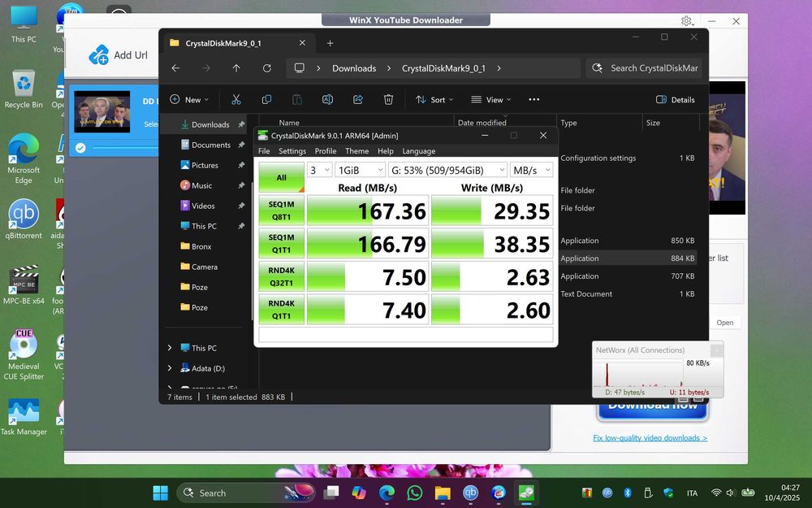The image size is (812, 508).
Task: Click the WhatsApp taskbar icon
Action: (414, 493)
